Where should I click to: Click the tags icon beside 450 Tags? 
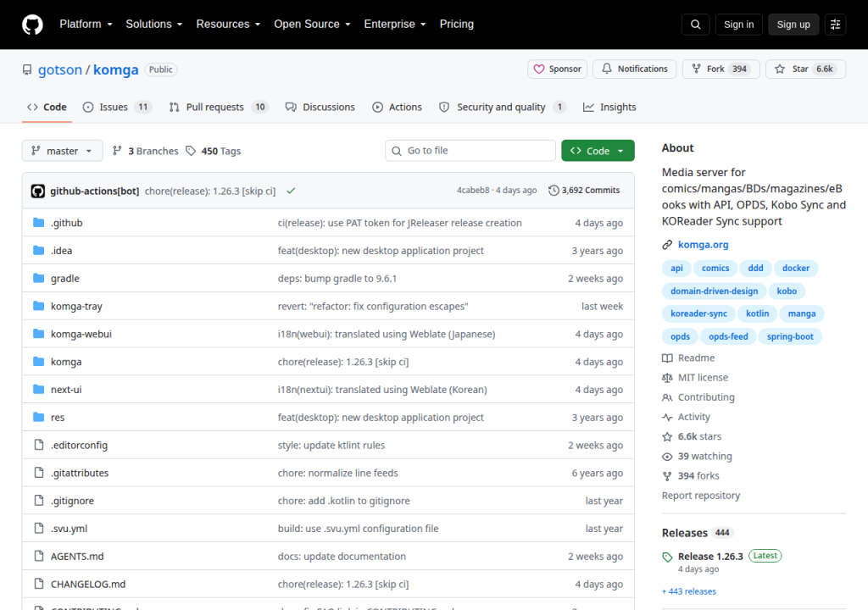pos(191,151)
